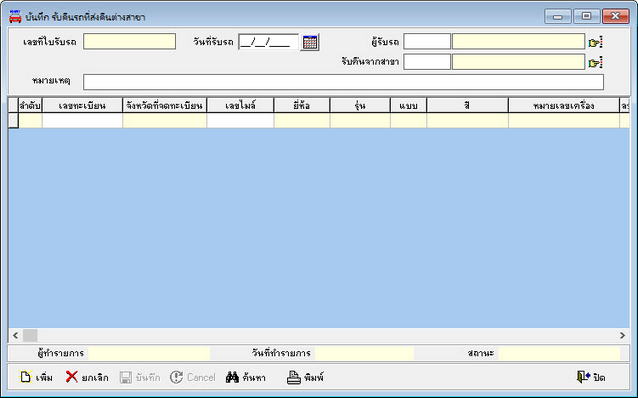This screenshot has height=398, width=638.
Task: Click the lookup hand icon for รับคืนจากสาขา
Action: pos(595,62)
